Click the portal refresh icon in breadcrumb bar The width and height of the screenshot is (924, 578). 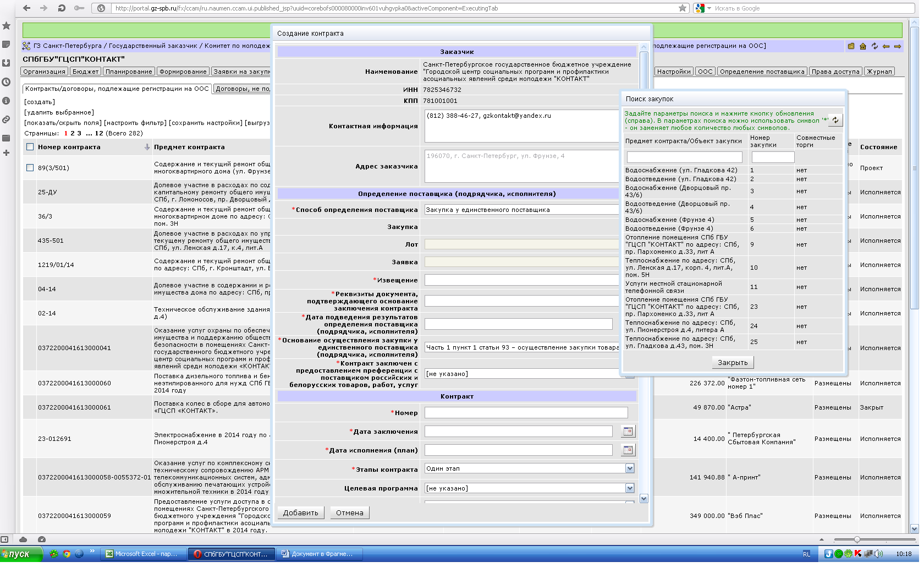click(x=875, y=46)
